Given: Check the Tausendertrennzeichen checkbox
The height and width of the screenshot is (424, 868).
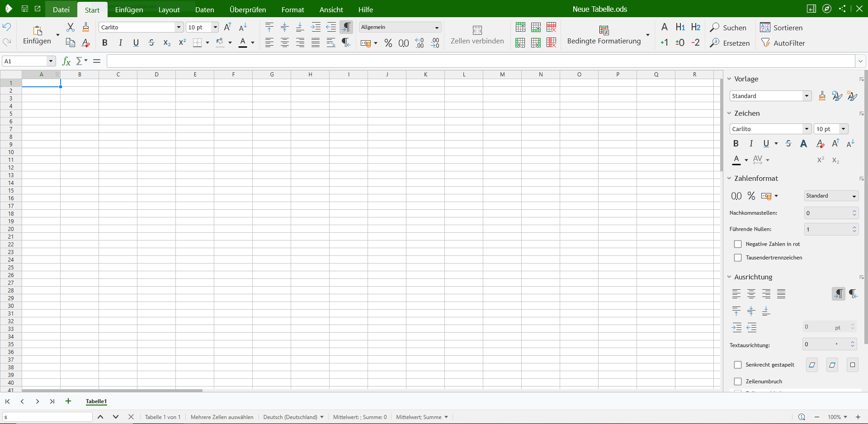Looking at the screenshot, I should coord(738,258).
